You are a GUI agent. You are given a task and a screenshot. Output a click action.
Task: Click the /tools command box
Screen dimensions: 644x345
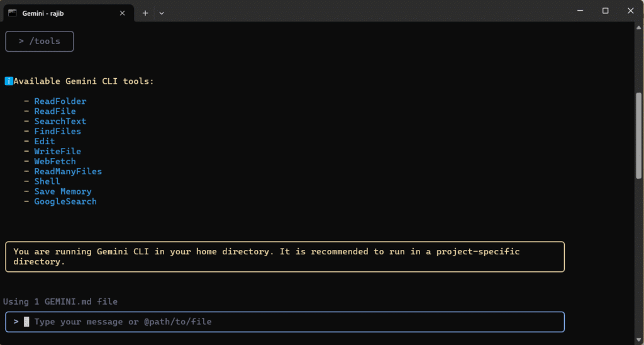[x=40, y=41]
